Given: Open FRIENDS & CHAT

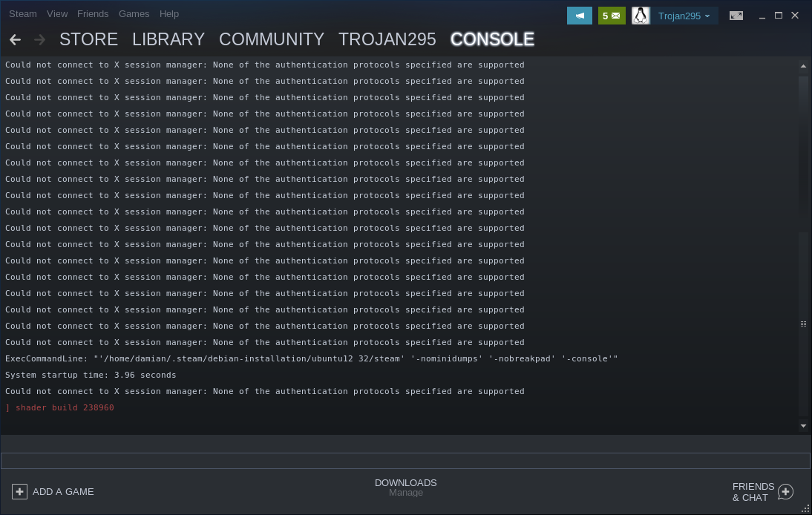Looking at the screenshot, I should coord(753,492).
